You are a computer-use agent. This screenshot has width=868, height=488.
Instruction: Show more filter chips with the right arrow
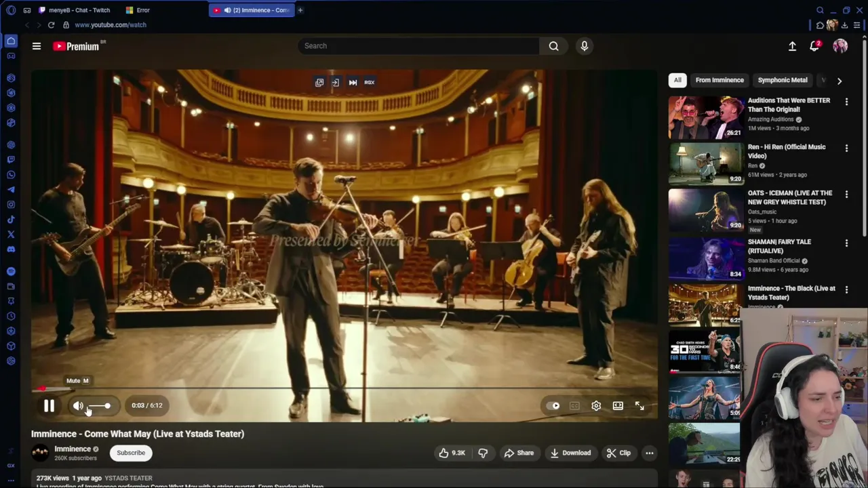(840, 81)
